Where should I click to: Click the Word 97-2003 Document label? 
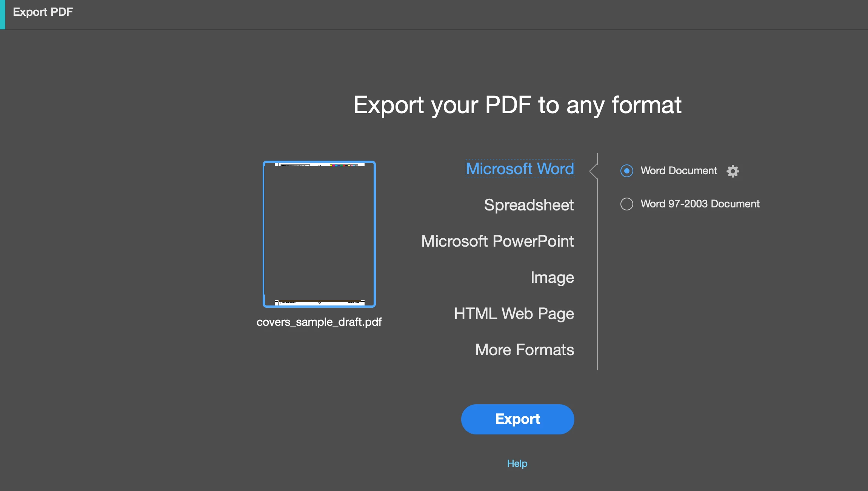pos(700,204)
